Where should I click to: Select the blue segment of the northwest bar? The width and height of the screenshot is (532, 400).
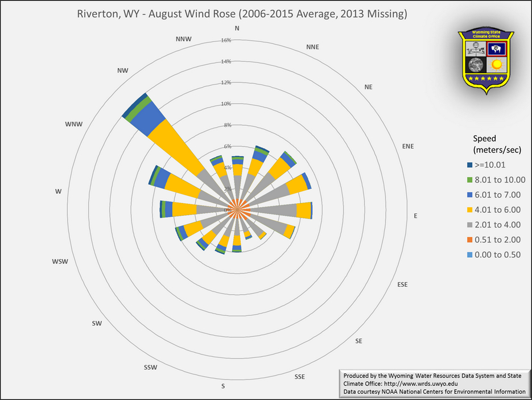tap(148, 119)
